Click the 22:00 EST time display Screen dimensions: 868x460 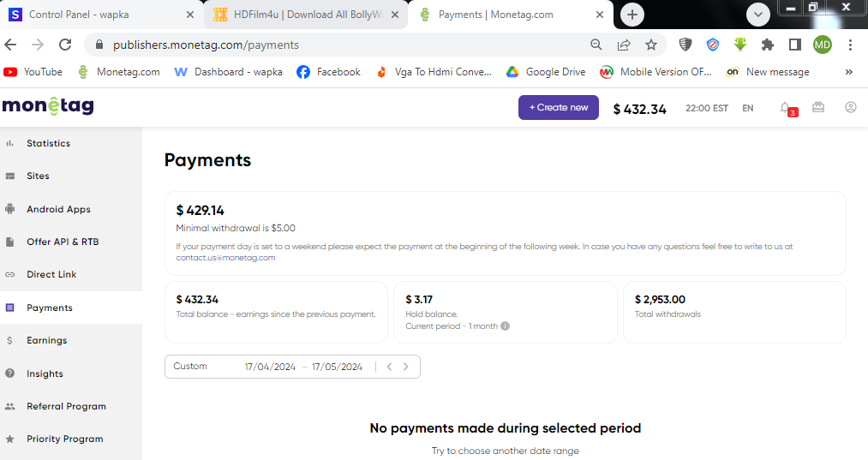tap(707, 108)
